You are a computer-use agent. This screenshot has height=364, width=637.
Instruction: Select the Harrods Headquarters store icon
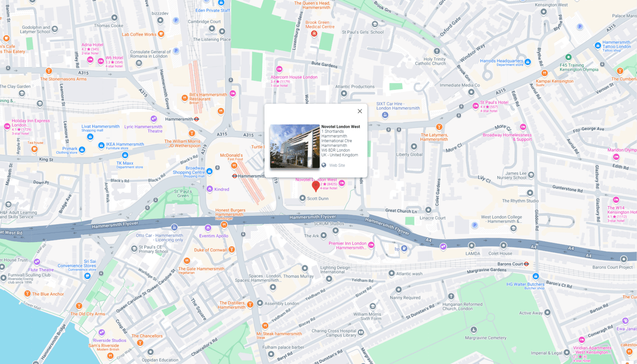coord(528,62)
